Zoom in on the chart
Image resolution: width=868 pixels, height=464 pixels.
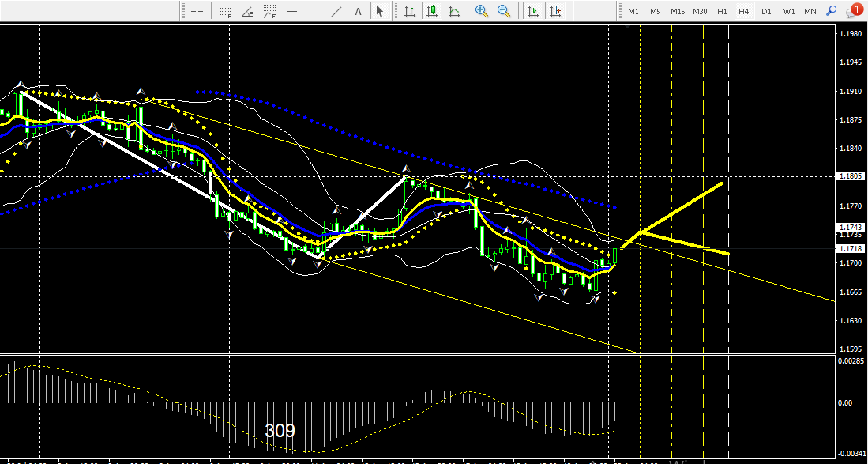coord(481,11)
